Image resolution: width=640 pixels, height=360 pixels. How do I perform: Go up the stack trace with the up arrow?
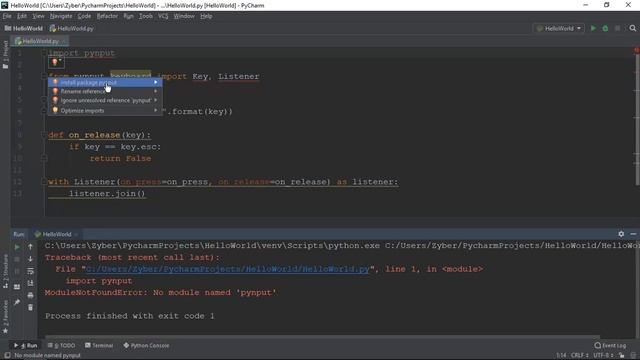point(30,247)
